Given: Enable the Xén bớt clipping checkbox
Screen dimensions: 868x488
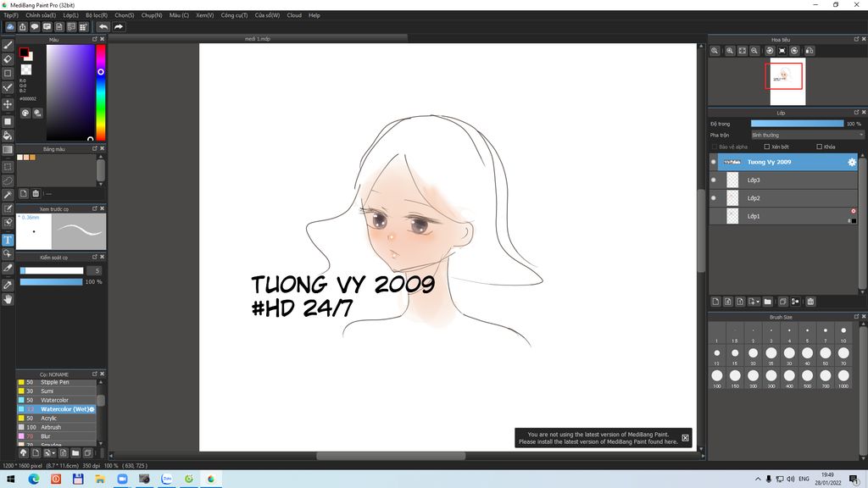Looking at the screenshot, I should (766, 147).
